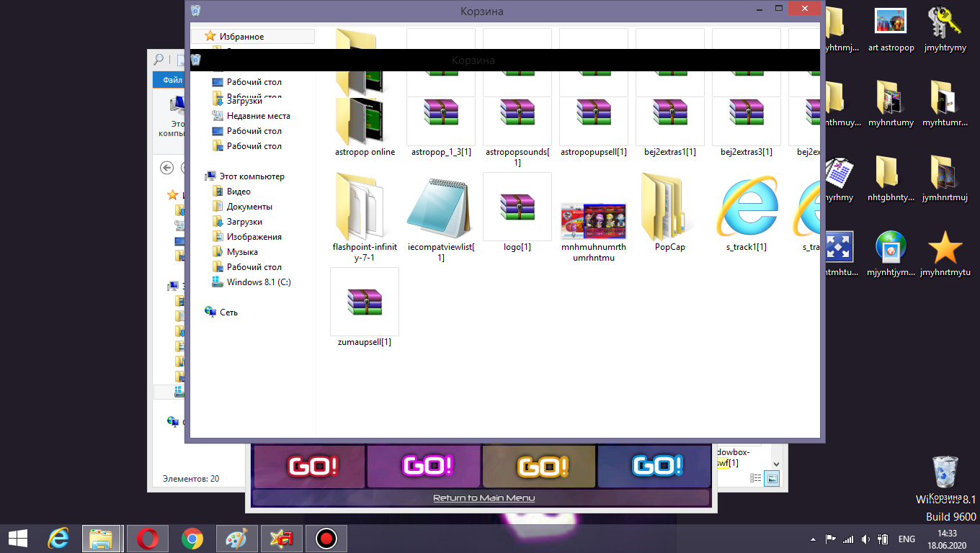The height and width of the screenshot is (553, 980).
Task: Select the s_track1[1] Internet Explorer file
Action: [x=747, y=212]
